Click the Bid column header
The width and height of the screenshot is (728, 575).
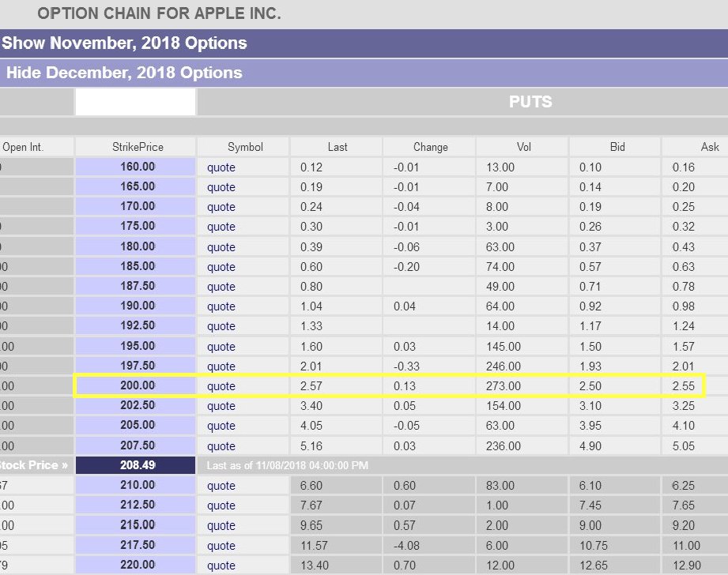pyautogui.click(x=617, y=147)
